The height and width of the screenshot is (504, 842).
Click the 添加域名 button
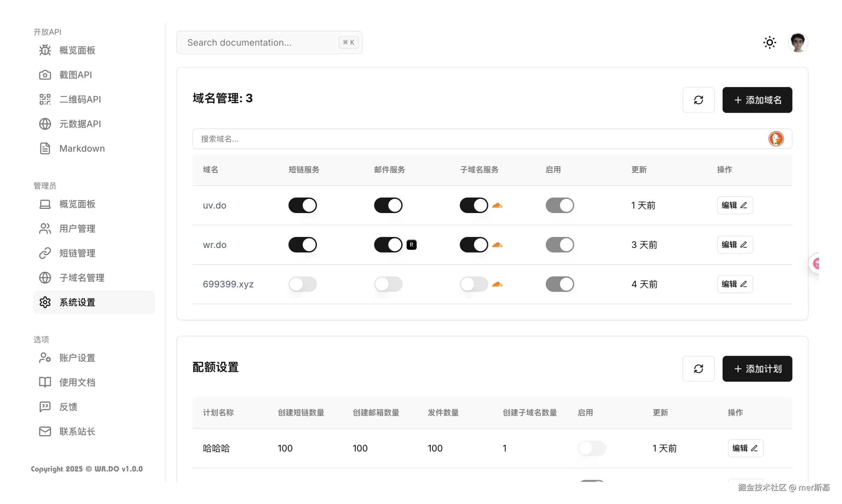coord(757,100)
